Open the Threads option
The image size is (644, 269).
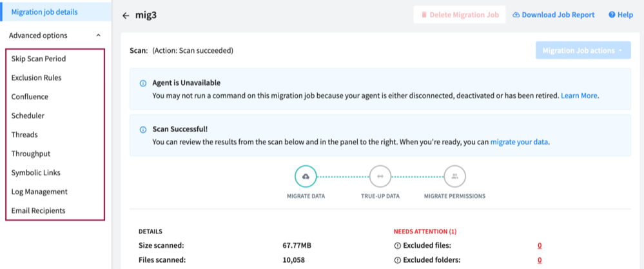click(x=24, y=135)
